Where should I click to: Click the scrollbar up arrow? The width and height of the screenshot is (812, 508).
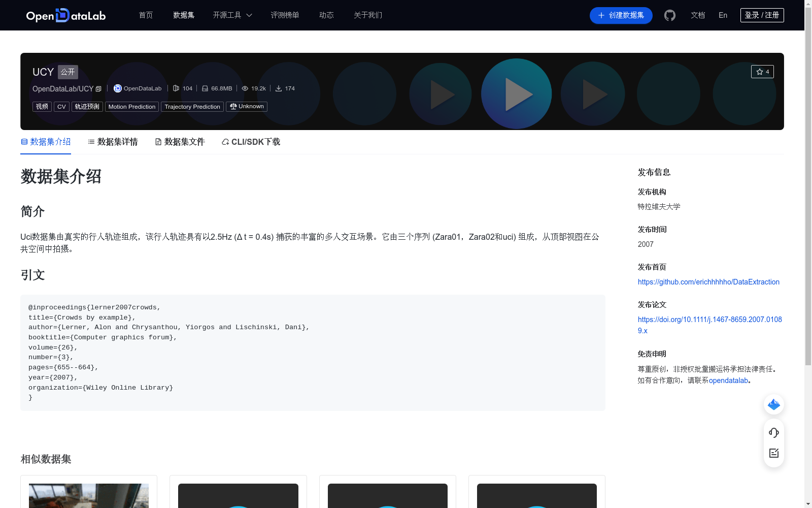click(x=808, y=4)
